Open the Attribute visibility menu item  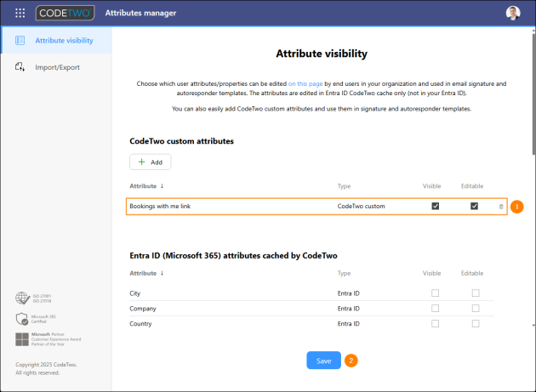(56, 40)
